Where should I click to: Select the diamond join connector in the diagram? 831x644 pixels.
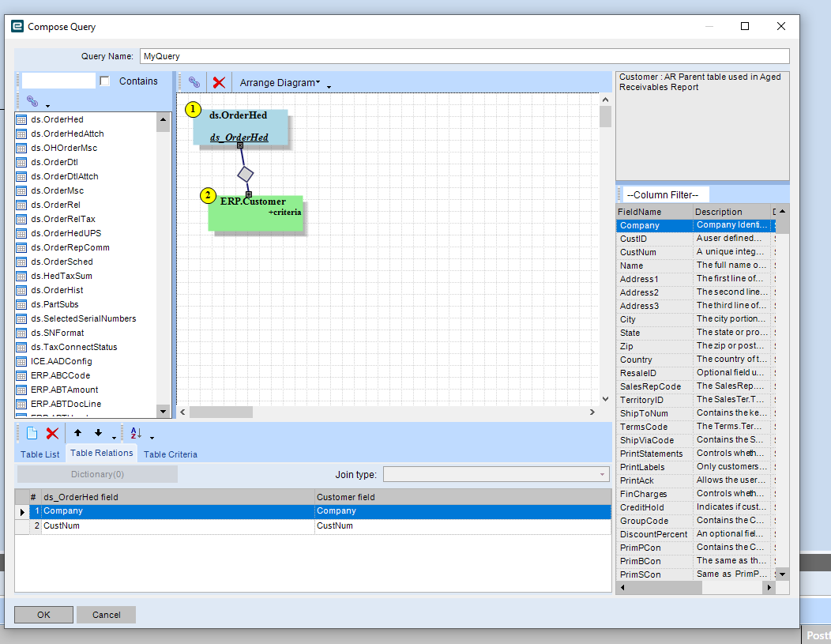[x=246, y=173]
